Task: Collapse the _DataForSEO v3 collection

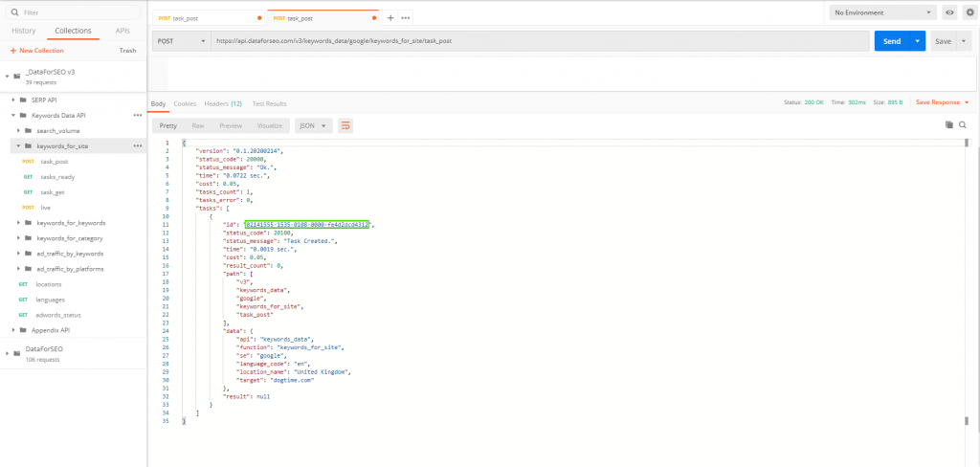Action: 7,76
